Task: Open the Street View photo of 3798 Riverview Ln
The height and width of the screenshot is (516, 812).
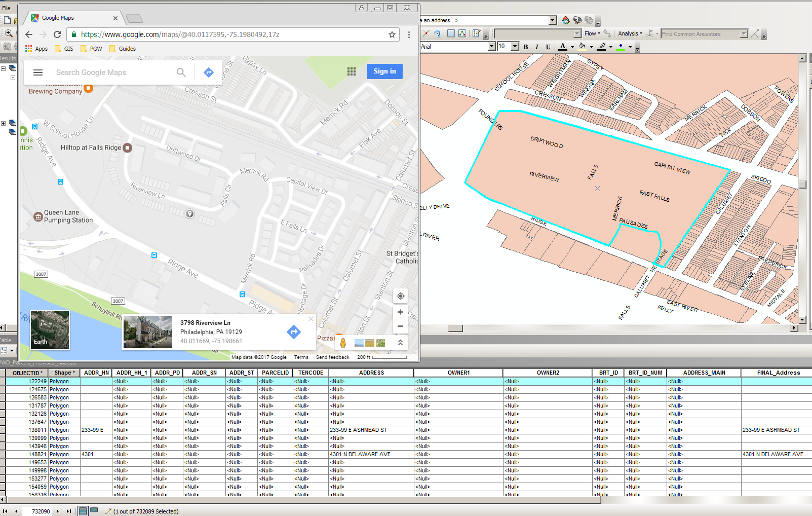Action: [148, 332]
